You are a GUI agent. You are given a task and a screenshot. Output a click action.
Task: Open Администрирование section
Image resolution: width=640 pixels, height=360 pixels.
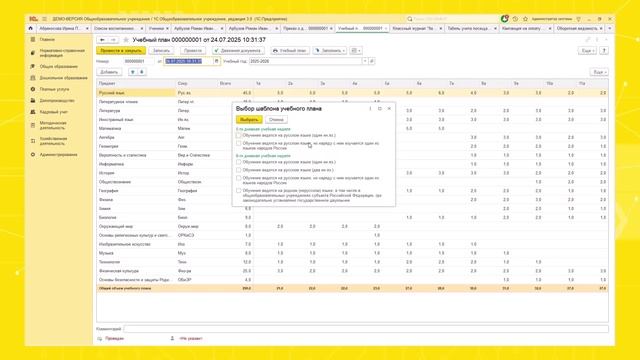[x=58, y=155]
